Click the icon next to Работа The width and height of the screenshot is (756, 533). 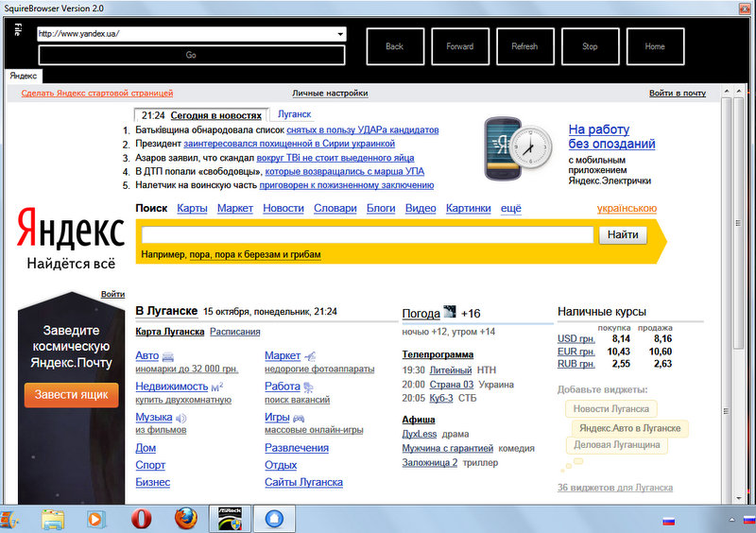(x=308, y=387)
